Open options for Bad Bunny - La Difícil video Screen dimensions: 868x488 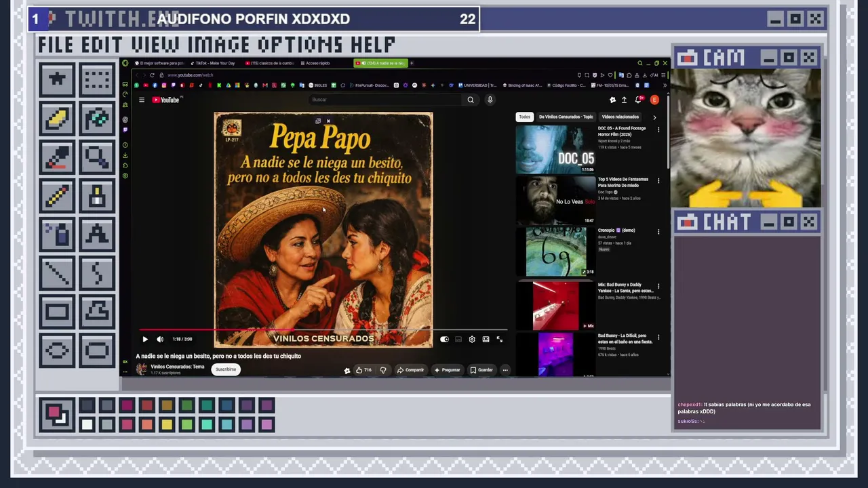tap(658, 337)
